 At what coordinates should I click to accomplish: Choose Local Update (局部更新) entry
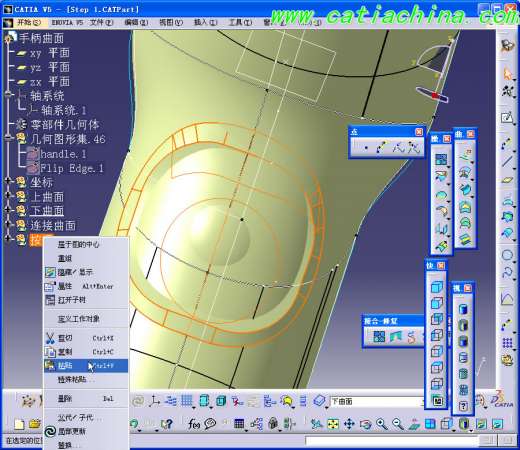tap(86, 431)
